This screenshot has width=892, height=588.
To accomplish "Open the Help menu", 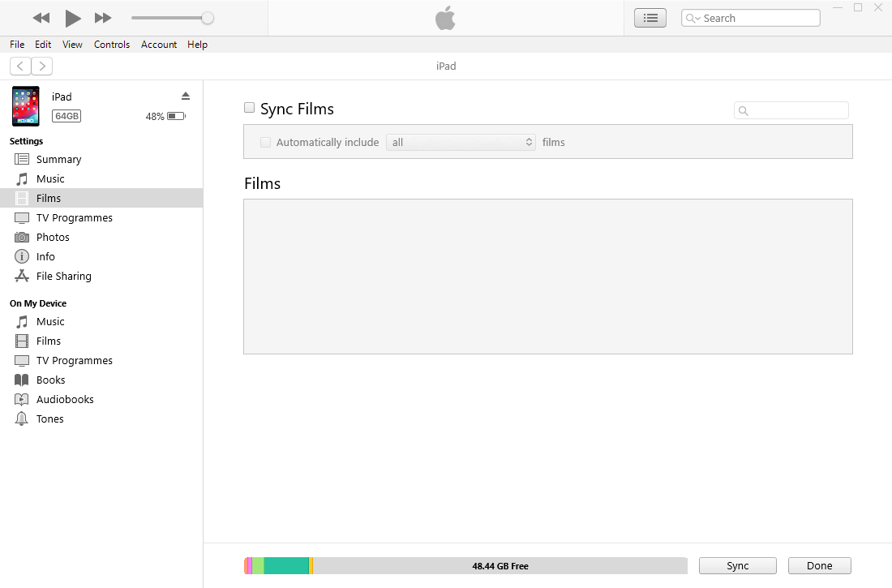I will 197,45.
